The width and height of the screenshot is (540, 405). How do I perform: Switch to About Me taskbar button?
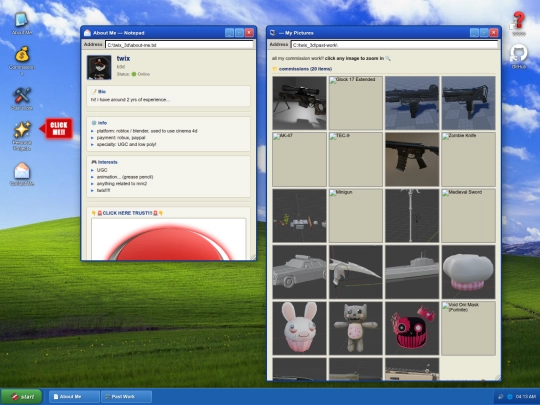point(74,396)
